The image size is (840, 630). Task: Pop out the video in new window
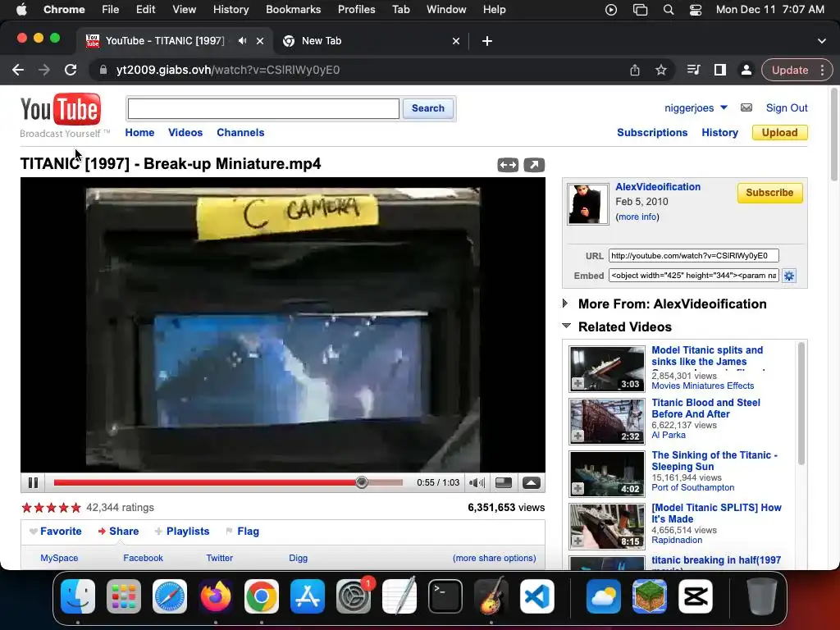pos(533,165)
